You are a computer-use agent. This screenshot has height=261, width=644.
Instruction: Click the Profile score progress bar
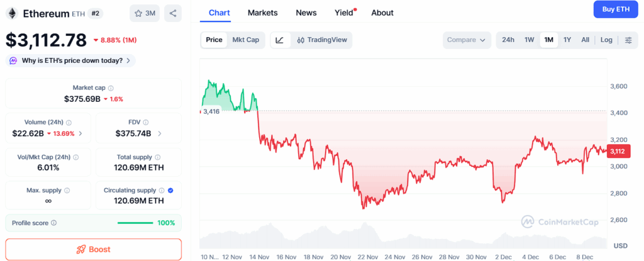pyautogui.click(x=135, y=223)
